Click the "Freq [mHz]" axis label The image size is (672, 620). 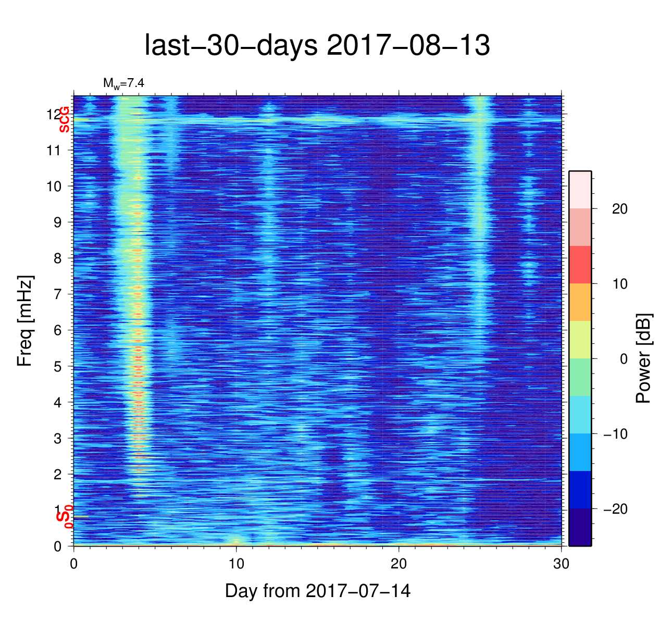point(25,320)
